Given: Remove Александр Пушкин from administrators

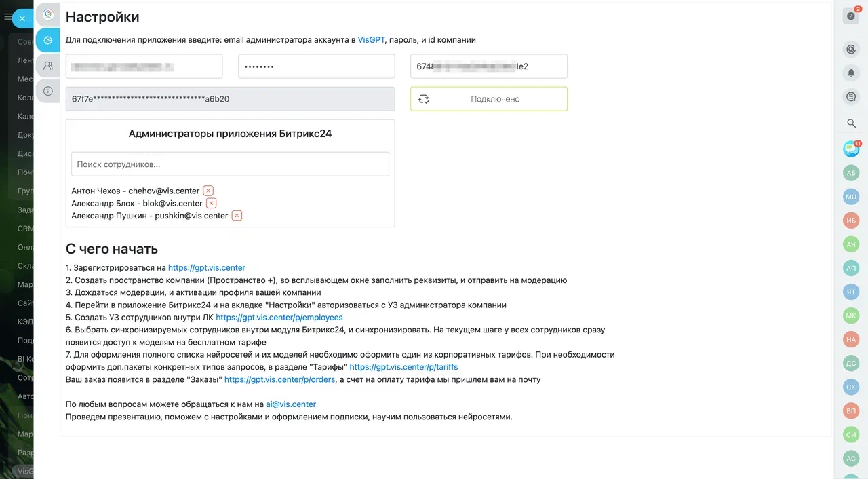Looking at the screenshot, I should (237, 216).
